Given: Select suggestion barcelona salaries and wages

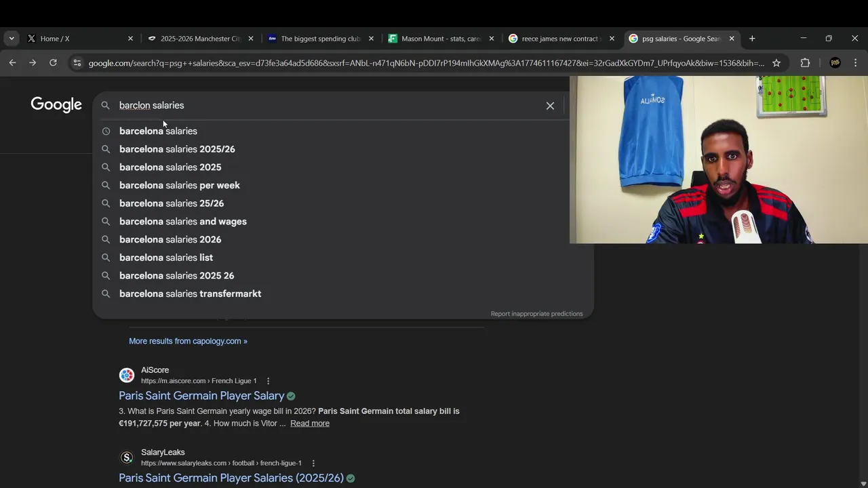Looking at the screenshot, I should [342, 222].
